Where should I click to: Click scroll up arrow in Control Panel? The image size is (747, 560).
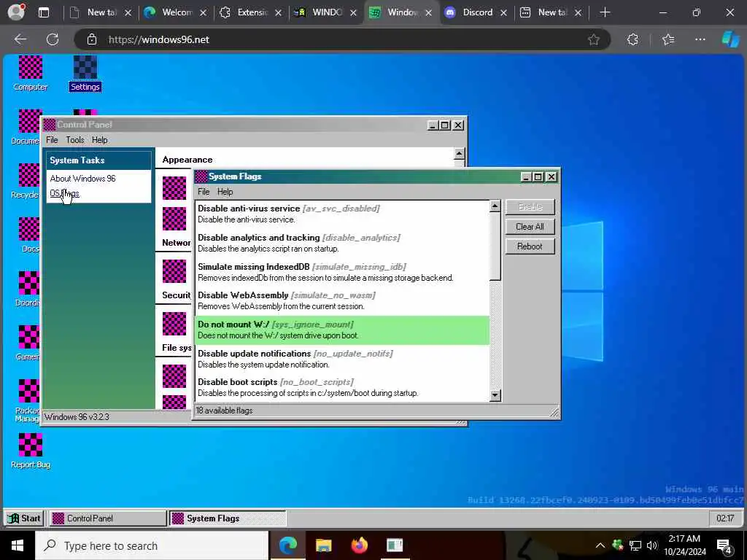(x=459, y=154)
